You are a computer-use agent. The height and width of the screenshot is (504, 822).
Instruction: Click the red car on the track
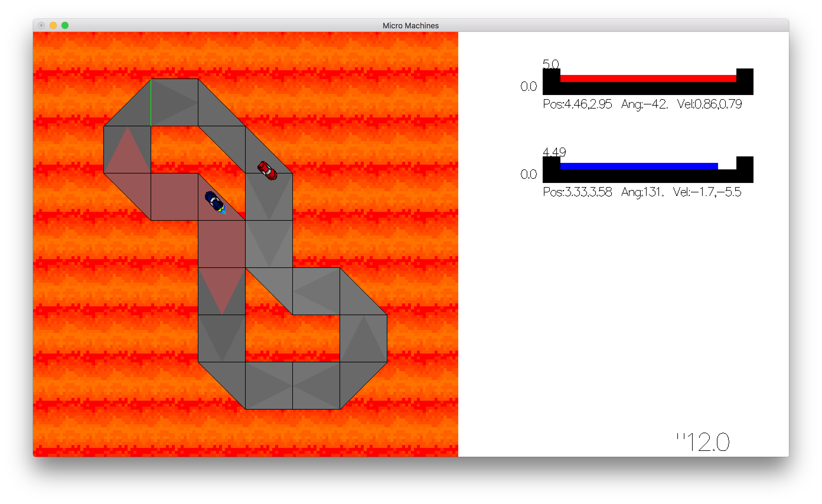(267, 171)
